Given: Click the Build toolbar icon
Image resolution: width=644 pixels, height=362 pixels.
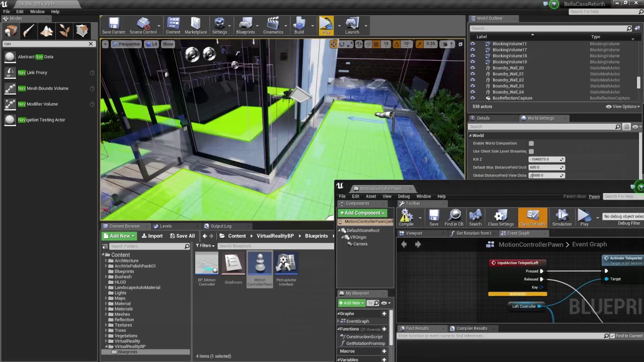Looking at the screenshot, I should pyautogui.click(x=299, y=26).
